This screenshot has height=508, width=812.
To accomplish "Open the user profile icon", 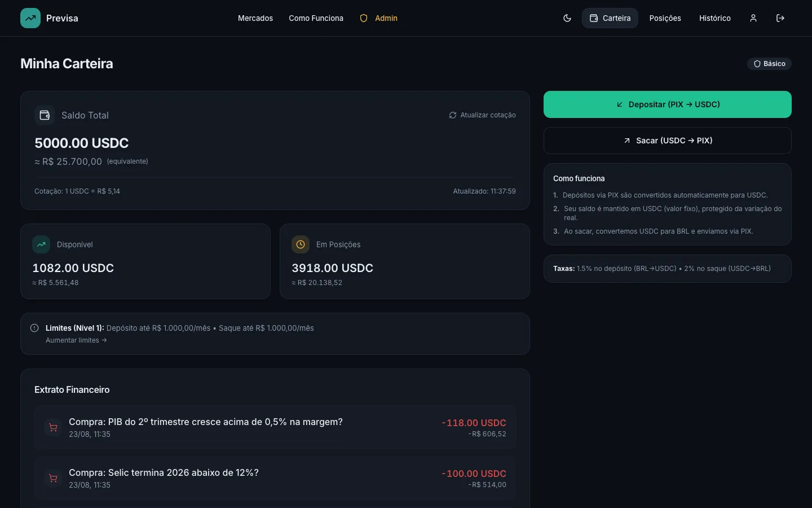I will [753, 18].
